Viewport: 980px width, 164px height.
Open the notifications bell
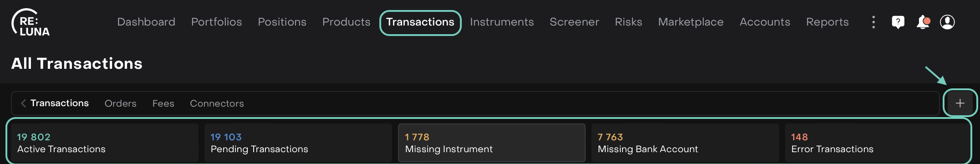click(923, 22)
